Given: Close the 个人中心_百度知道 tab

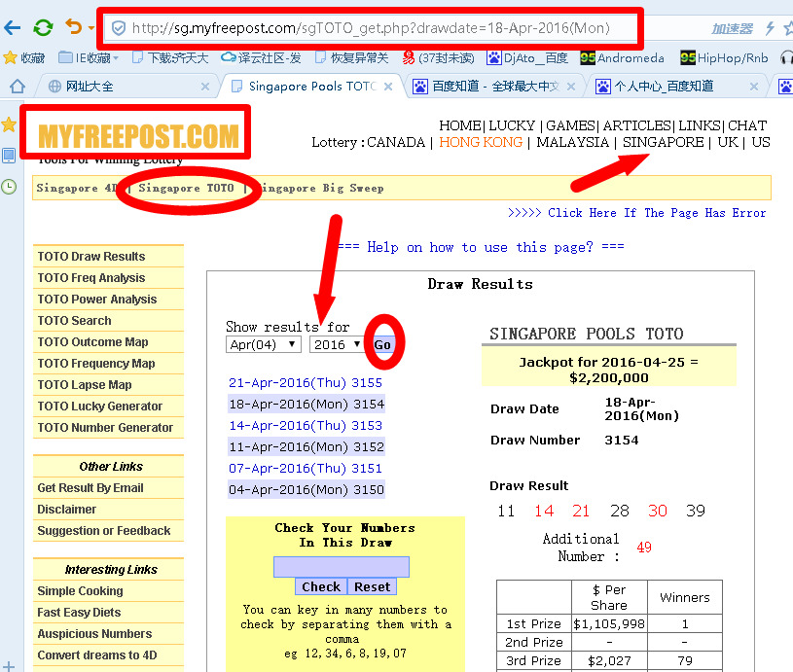Looking at the screenshot, I should [753, 87].
